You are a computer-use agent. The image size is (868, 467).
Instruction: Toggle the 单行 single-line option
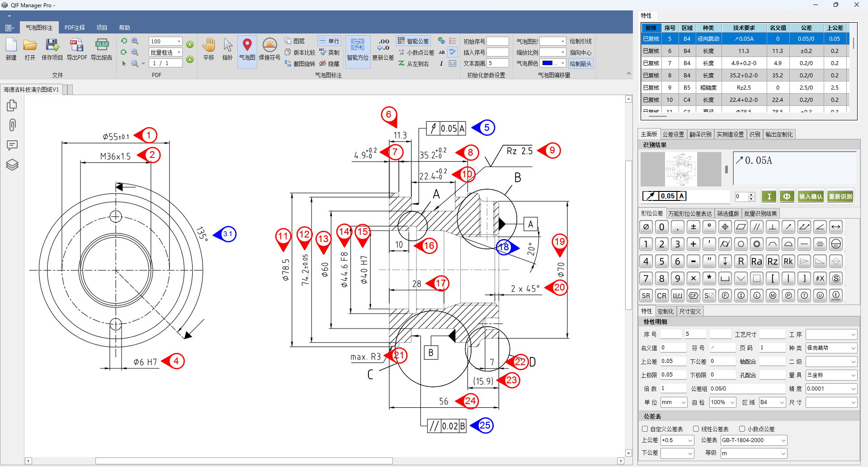[x=329, y=41]
